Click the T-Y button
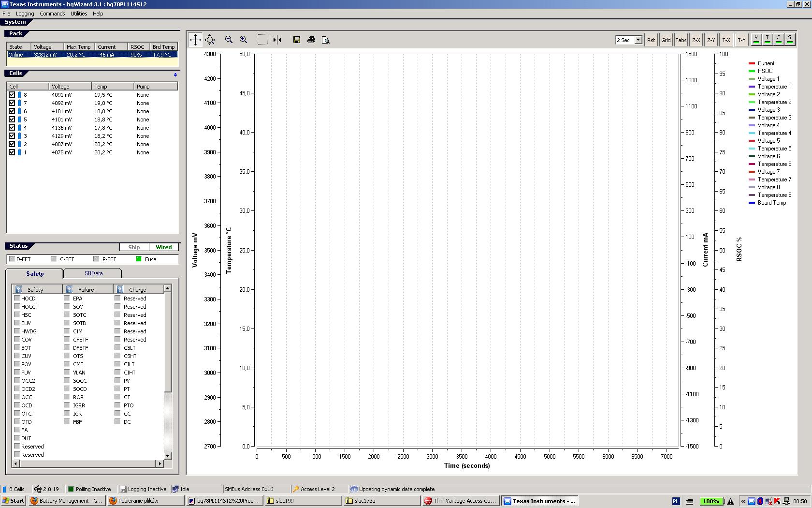This screenshot has height=508, width=812. (741, 40)
